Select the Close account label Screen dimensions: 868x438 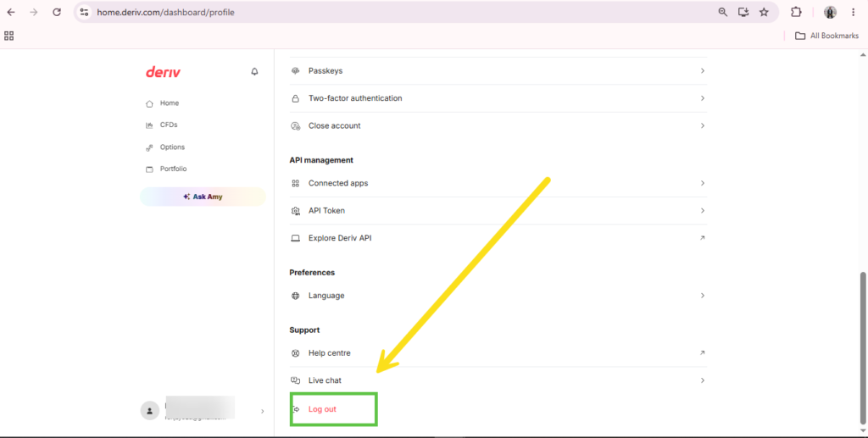(x=334, y=126)
